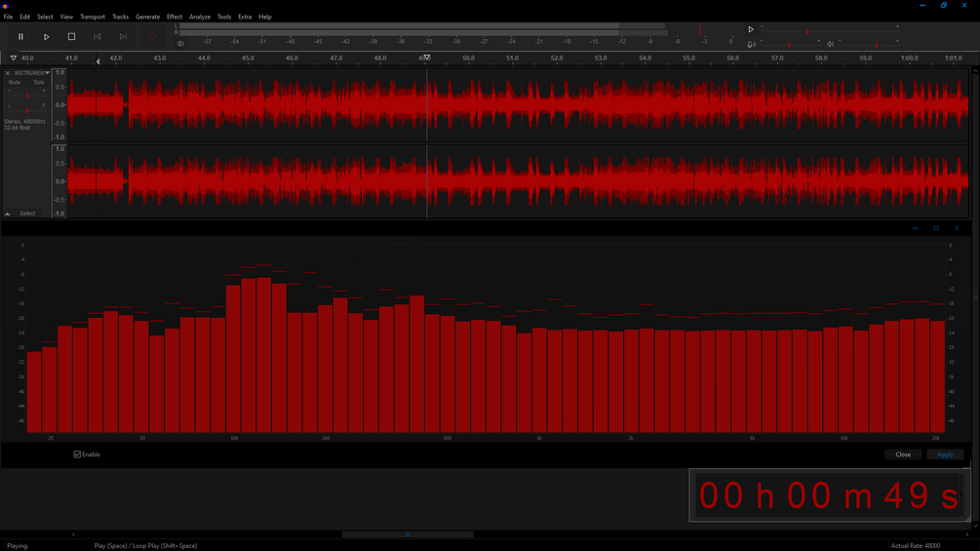
Task: Open the Help menu
Action: [265, 17]
